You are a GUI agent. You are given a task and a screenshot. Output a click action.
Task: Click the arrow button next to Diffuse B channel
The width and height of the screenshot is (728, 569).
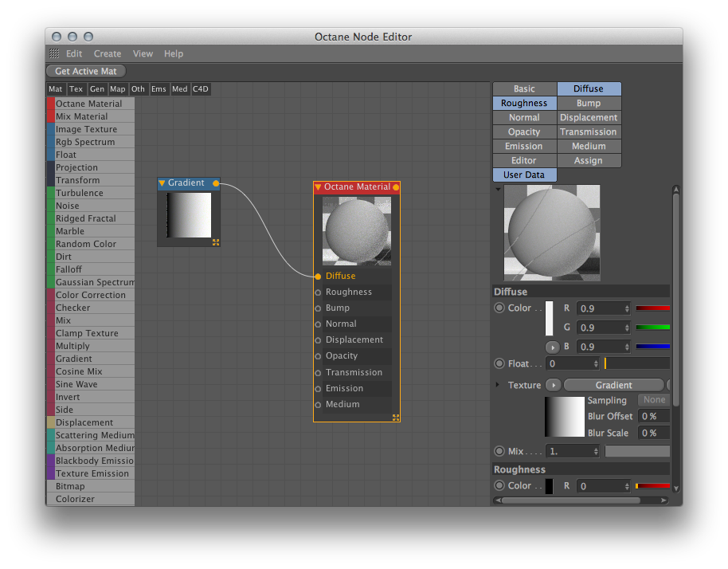tap(553, 347)
